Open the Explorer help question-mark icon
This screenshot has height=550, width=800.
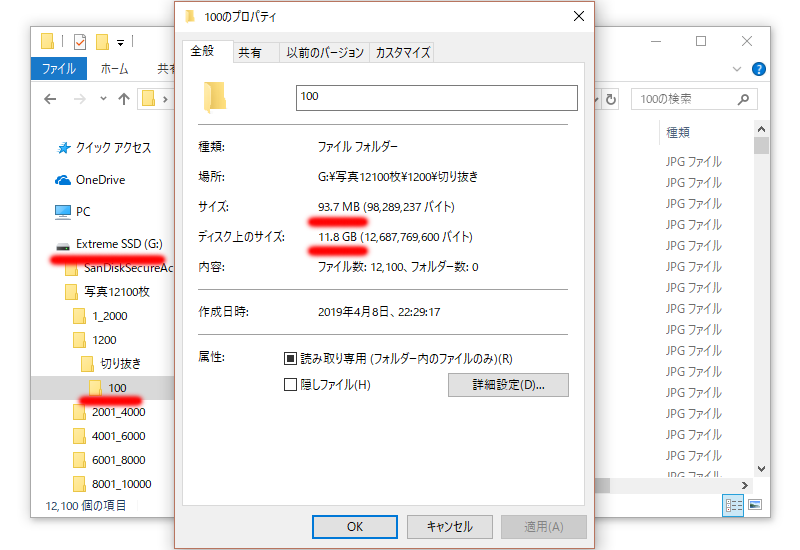tap(759, 69)
